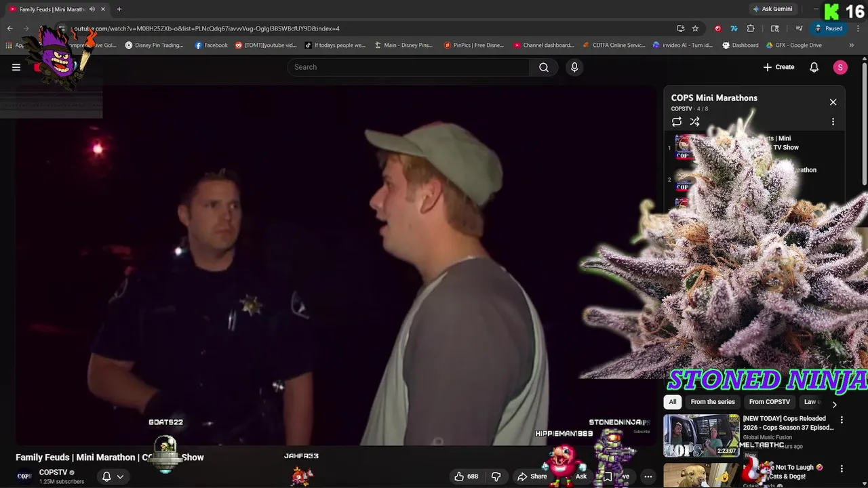The height and width of the screenshot is (488, 868).
Task: Open Main - Disney Pins bookmark
Action: point(403,45)
